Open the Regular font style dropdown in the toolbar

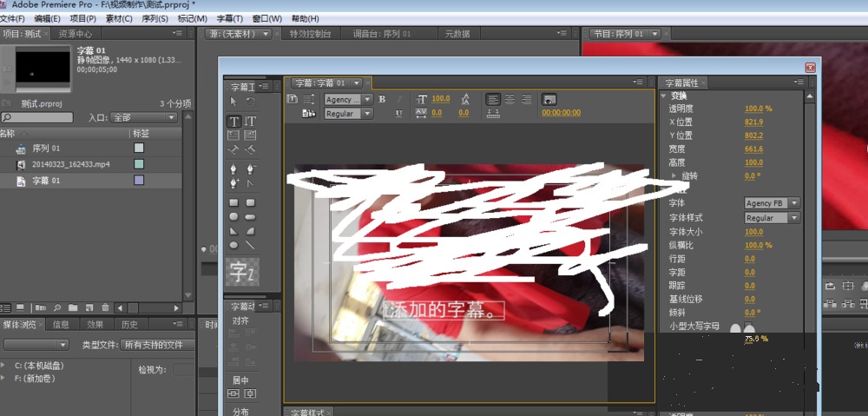pos(349,114)
